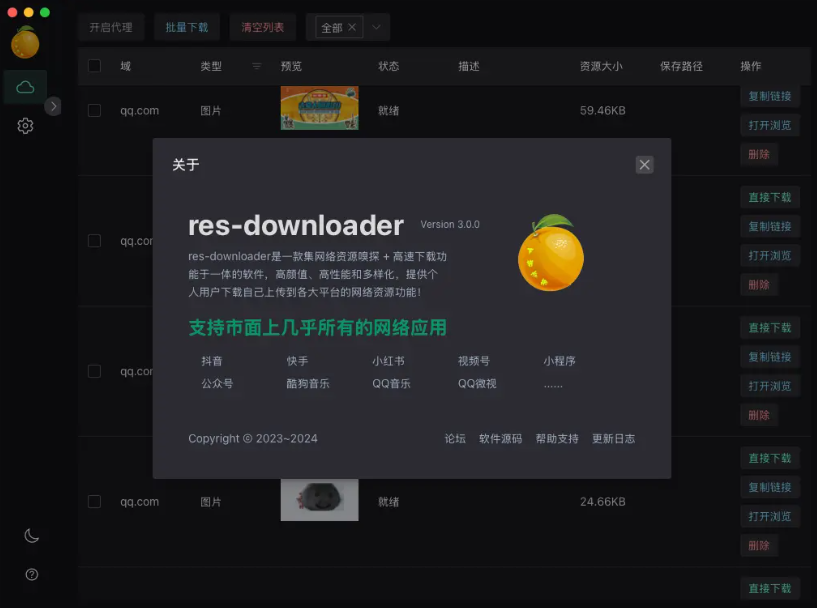The height and width of the screenshot is (608, 817).
Task: Check the first qq.com row checkbox
Action: pos(93,110)
